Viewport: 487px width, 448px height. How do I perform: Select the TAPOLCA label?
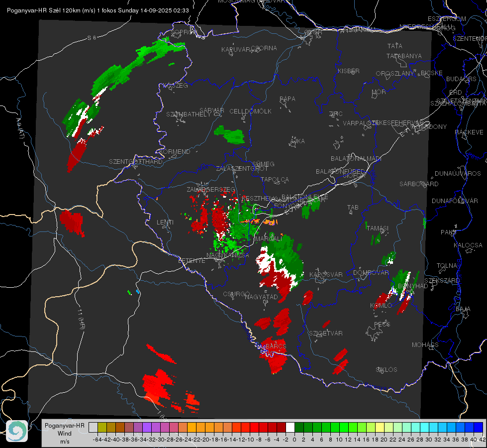pos(275,179)
